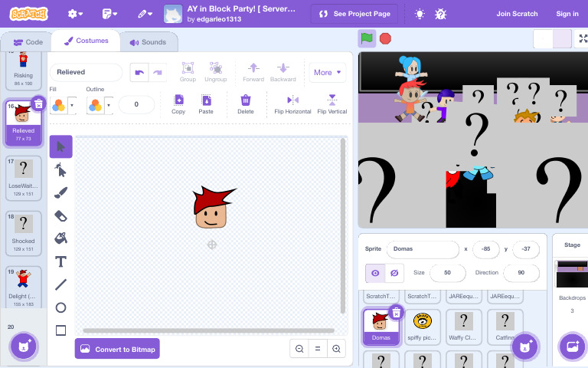Click the green flag to run

point(367,38)
